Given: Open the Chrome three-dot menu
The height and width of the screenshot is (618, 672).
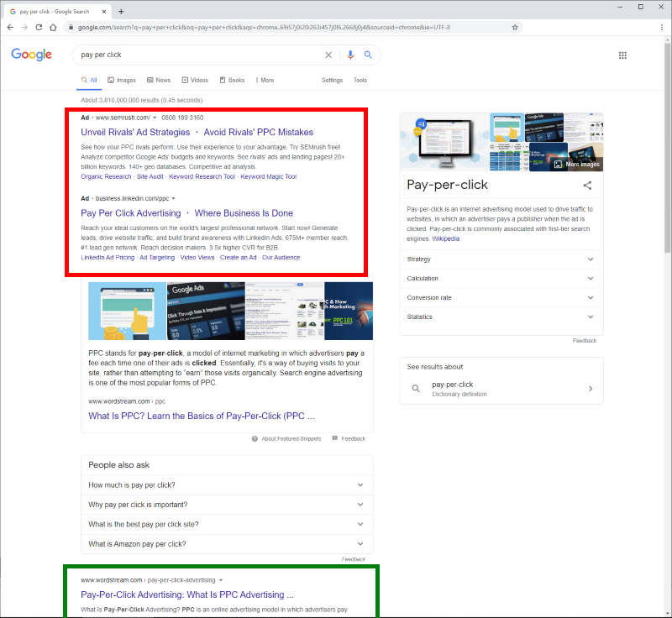Looking at the screenshot, I should (x=662, y=28).
